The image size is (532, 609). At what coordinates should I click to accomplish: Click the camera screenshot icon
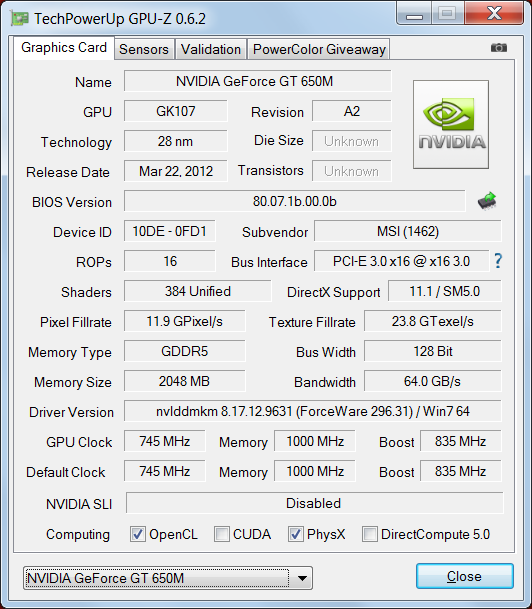(x=499, y=48)
